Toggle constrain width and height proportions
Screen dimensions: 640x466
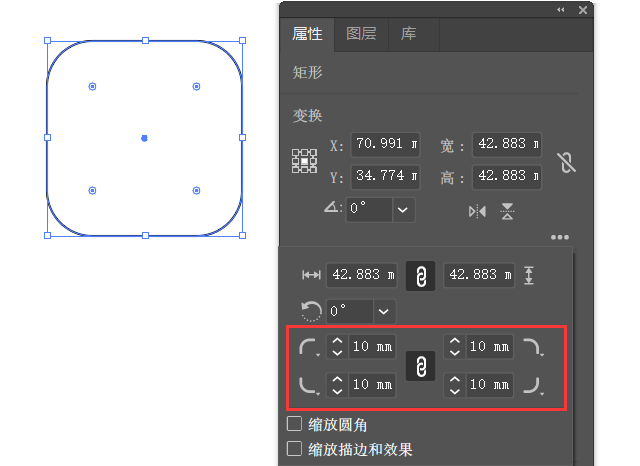click(x=566, y=161)
